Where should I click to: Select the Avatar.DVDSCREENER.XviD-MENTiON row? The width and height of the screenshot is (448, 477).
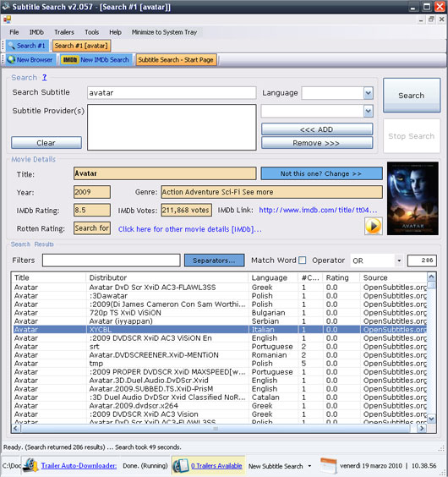pyautogui.click(x=221, y=355)
